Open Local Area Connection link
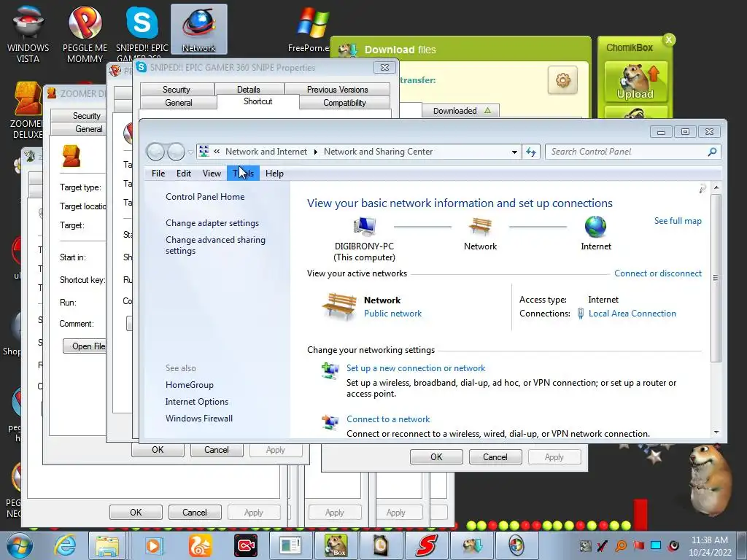Image resolution: width=747 pixels, height=560 pixels. pos(632,314)
